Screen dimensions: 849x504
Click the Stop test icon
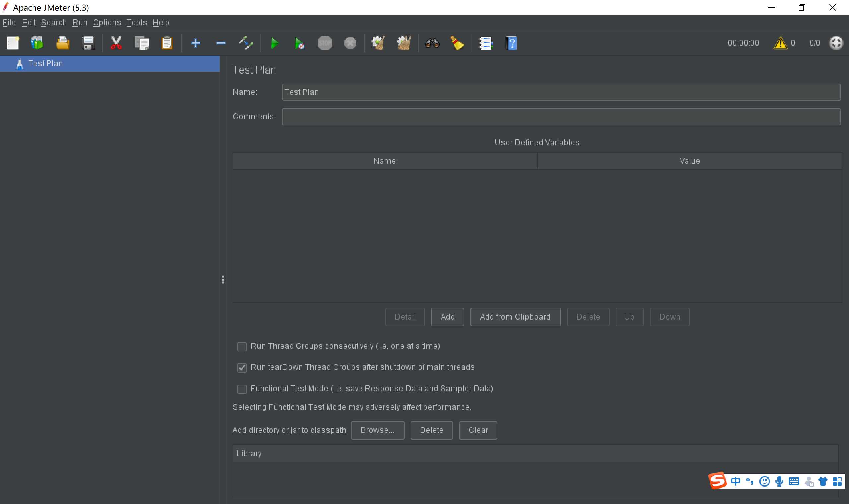coord(325,43)
